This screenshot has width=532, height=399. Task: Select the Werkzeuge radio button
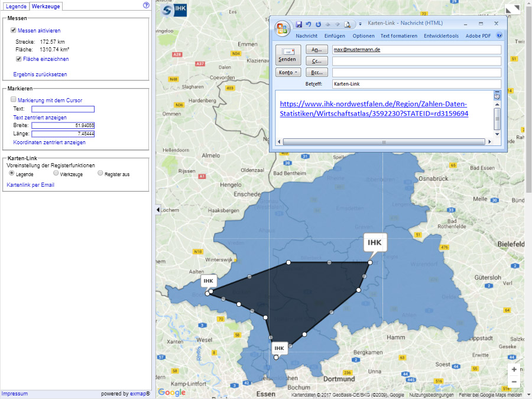[x=56, y=173]
